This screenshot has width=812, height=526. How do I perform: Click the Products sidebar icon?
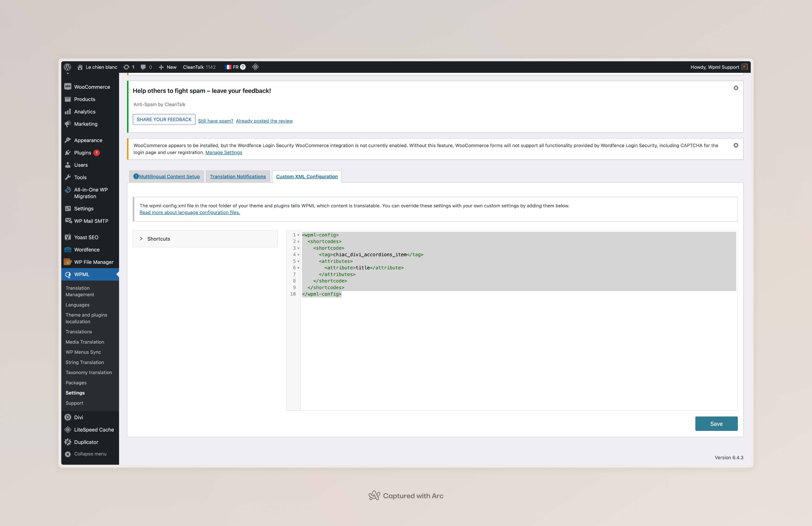(68, 99)
